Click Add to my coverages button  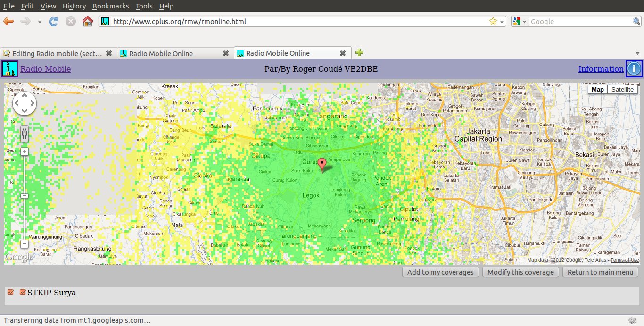coord(440,272)
